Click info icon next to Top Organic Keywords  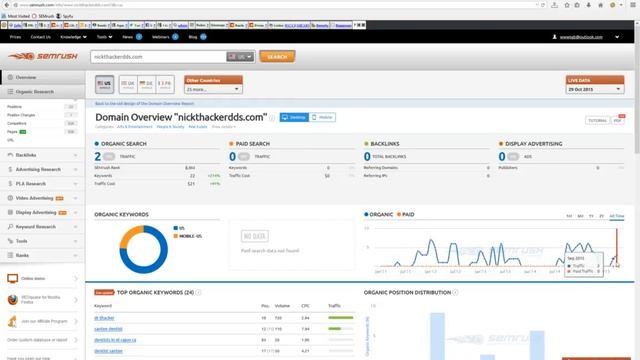click(198, 292)
